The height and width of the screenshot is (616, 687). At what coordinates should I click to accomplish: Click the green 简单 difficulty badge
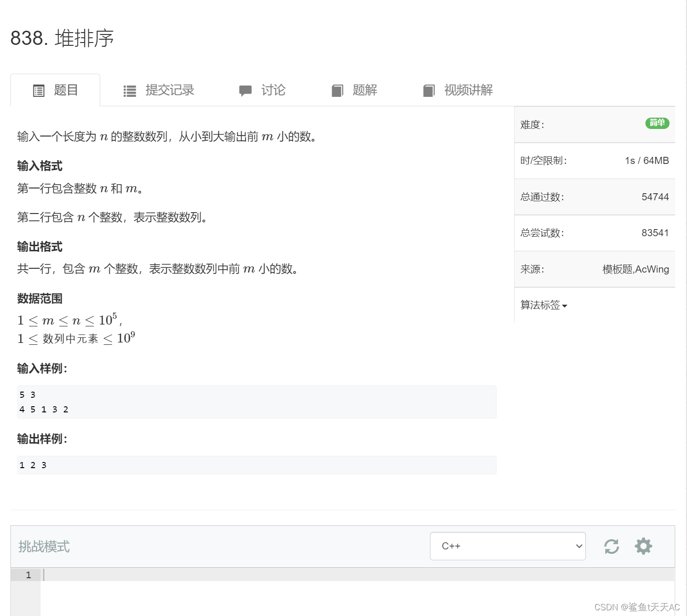coord(657,123)
